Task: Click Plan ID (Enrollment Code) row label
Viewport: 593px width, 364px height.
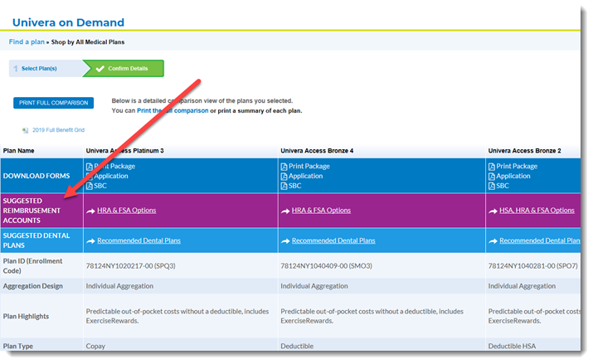Action: click(32, 266)
